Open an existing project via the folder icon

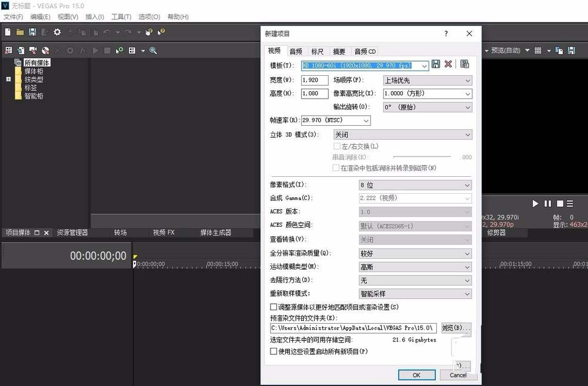pos(19,32)
